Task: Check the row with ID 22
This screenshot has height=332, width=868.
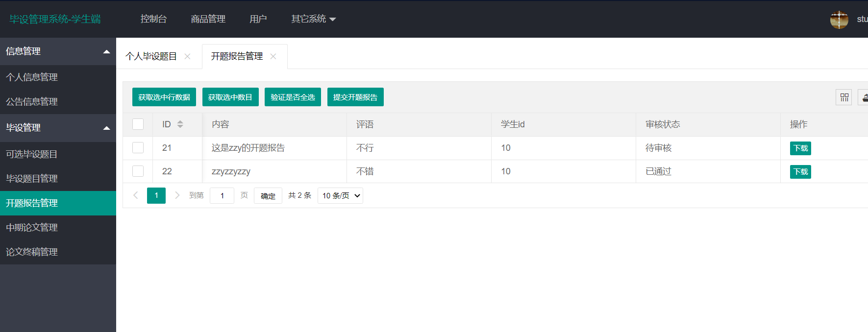Action: coord(138,171)
